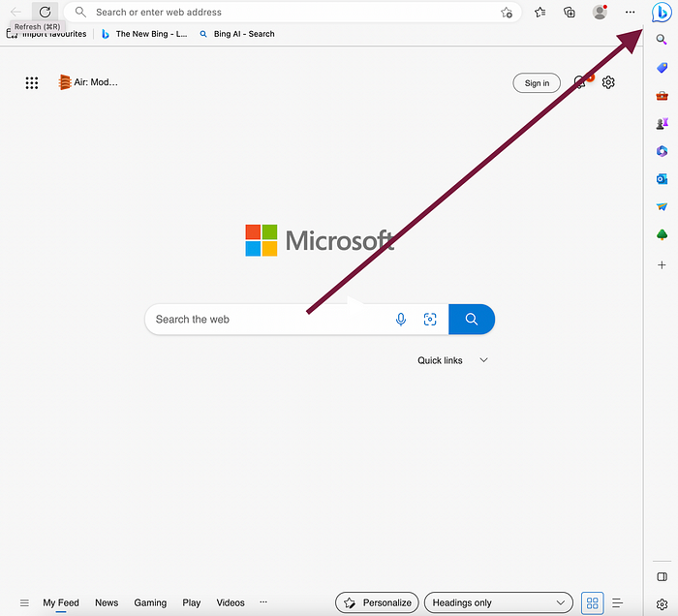
Task: Start voice search with microphone icon
Action: pyautogui.click(x=401, y=320)
